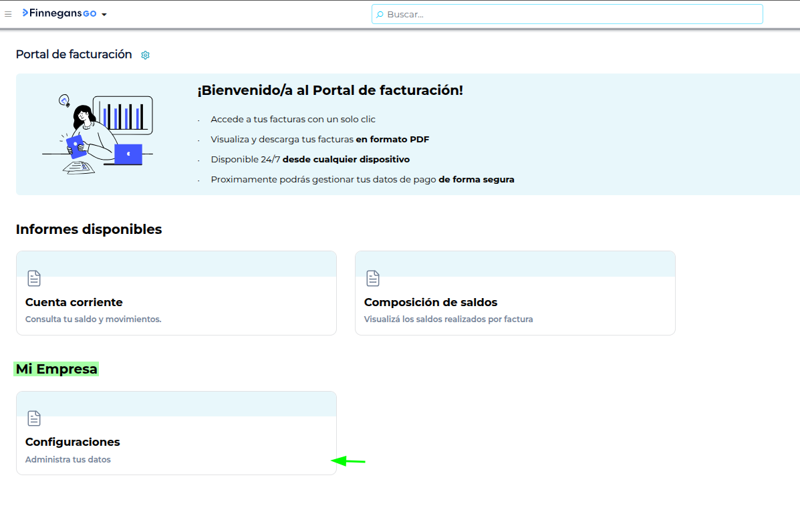Click the welcome banner illustration
Viewport: 800px width, 532px height.
(x=98, y=134)
